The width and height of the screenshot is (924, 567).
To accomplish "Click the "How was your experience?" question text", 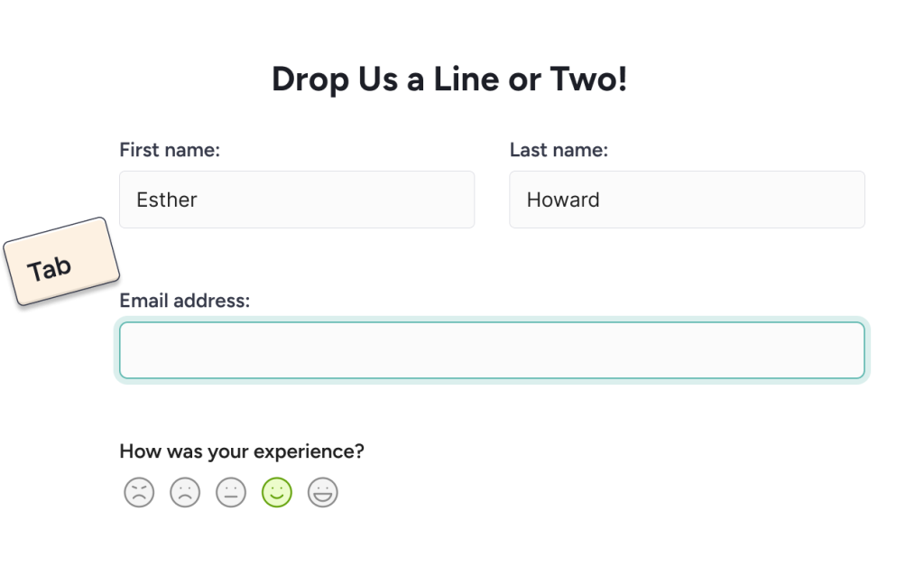I will tap(242, 451).
